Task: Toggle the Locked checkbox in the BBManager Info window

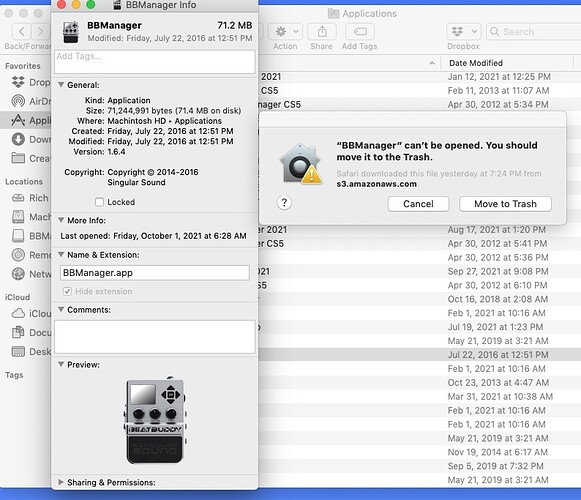Action: coord(99,202)
